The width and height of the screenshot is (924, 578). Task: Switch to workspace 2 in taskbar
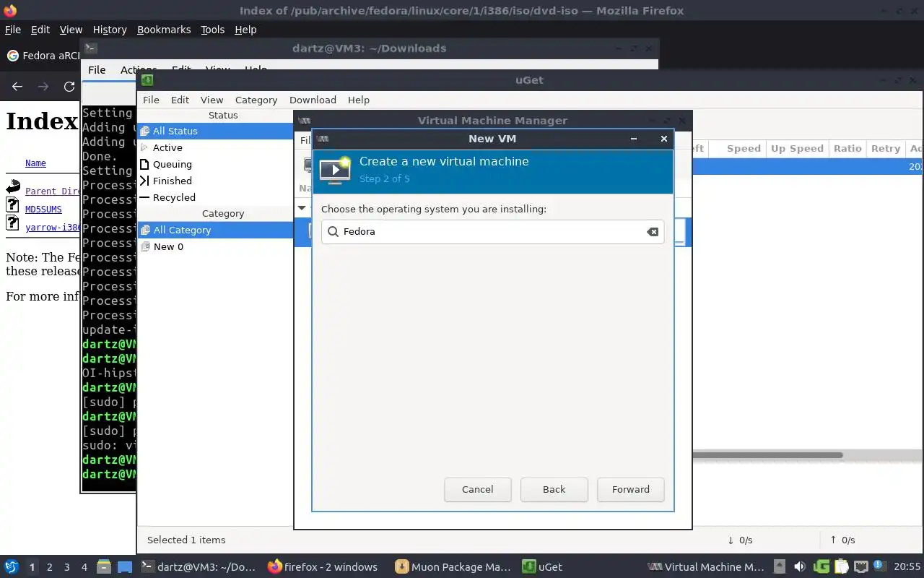(x=50, y=567)
